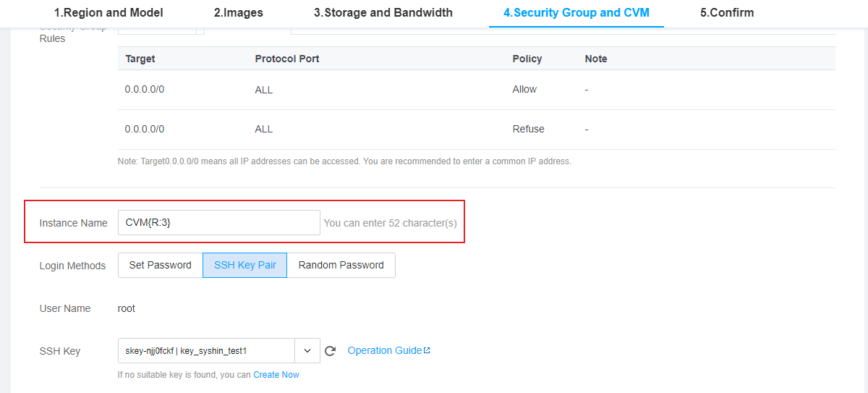
Task: Jump to 5.Confirm step
Action: [727, 12]
